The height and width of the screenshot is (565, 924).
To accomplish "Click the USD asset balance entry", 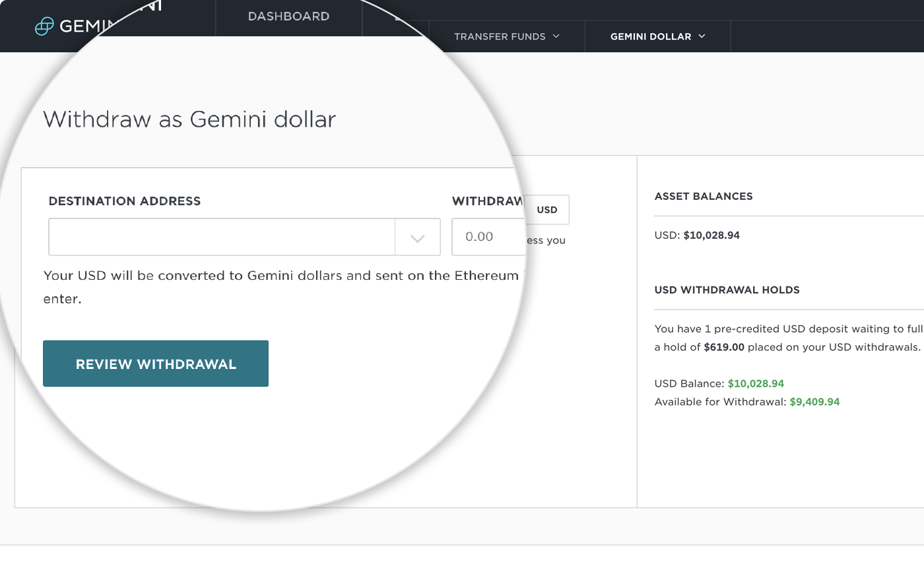I will tap(698, 235).
